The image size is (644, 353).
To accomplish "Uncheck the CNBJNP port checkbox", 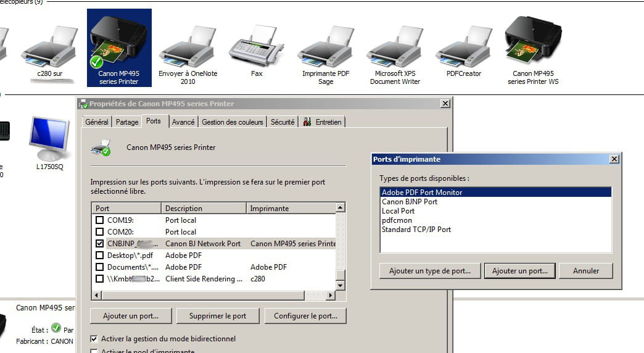I will click(99, 243).
